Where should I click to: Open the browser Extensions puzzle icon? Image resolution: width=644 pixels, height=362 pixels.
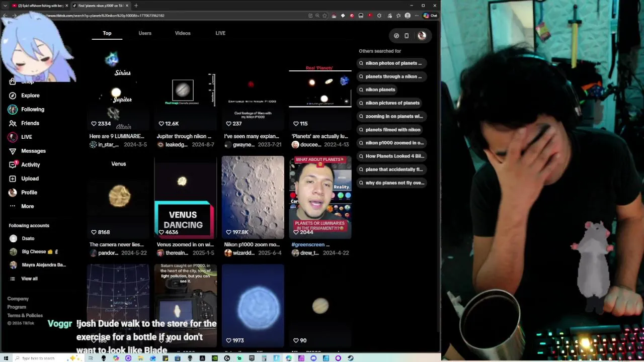point(379,16)
